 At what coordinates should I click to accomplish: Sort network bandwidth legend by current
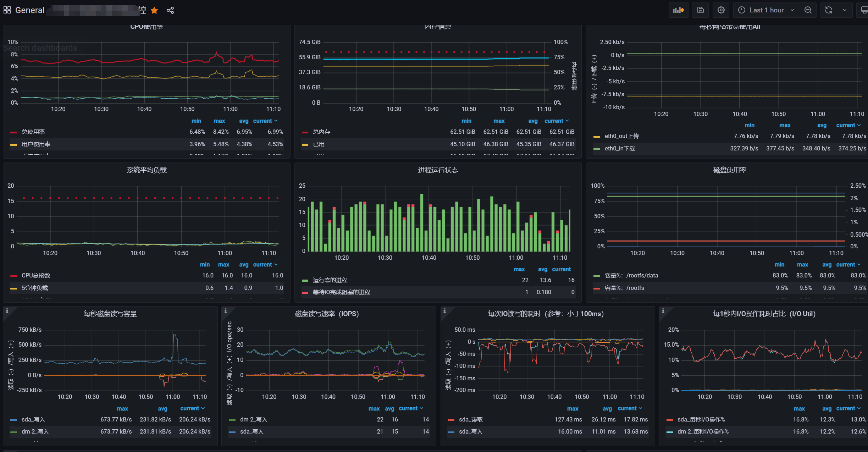pos(848,125)
